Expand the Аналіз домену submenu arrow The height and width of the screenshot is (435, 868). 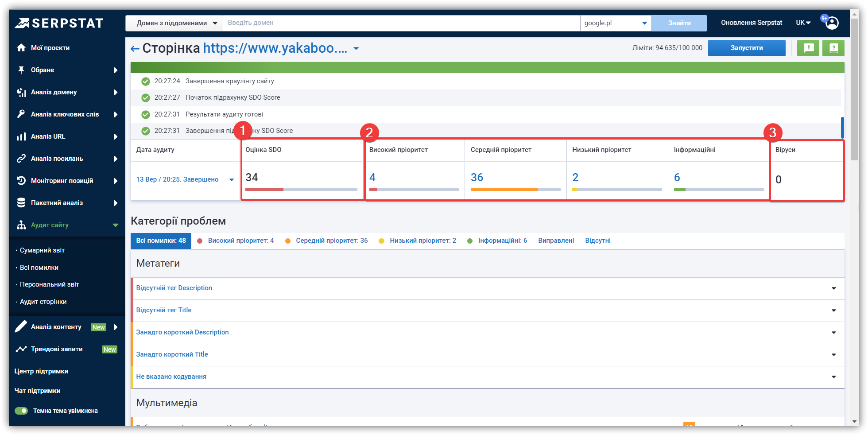(116, 92)
